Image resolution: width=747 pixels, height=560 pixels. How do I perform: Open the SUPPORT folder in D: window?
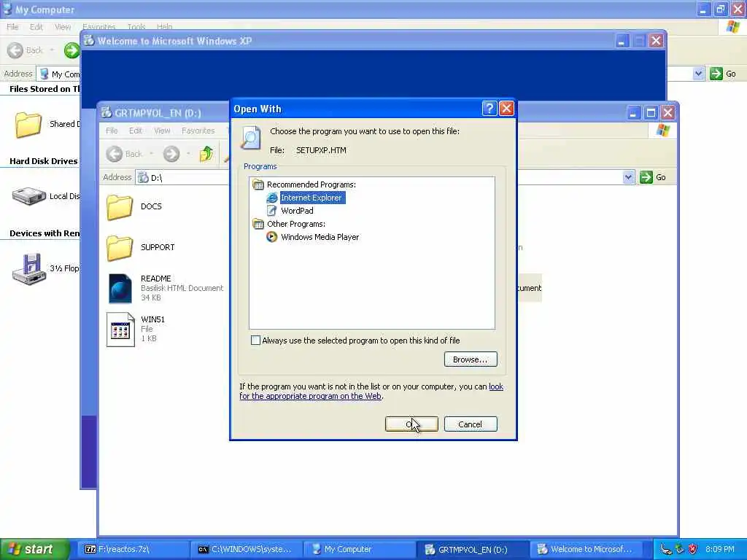click(120, 248)
